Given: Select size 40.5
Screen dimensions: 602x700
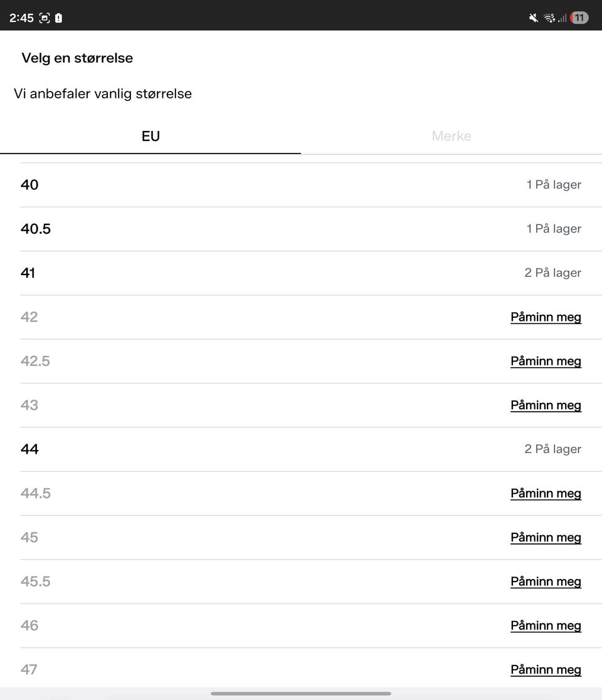Looking at the screenshot, I should pos(301,229).
